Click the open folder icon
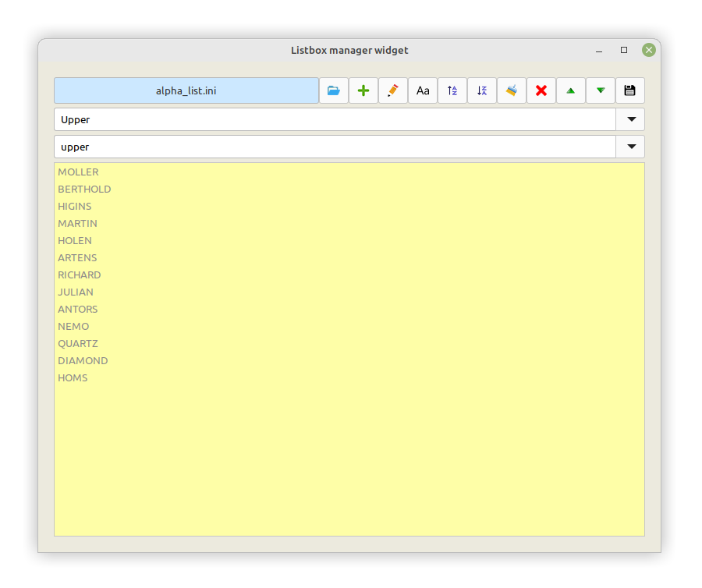The image size is (702, 588). 334,90
